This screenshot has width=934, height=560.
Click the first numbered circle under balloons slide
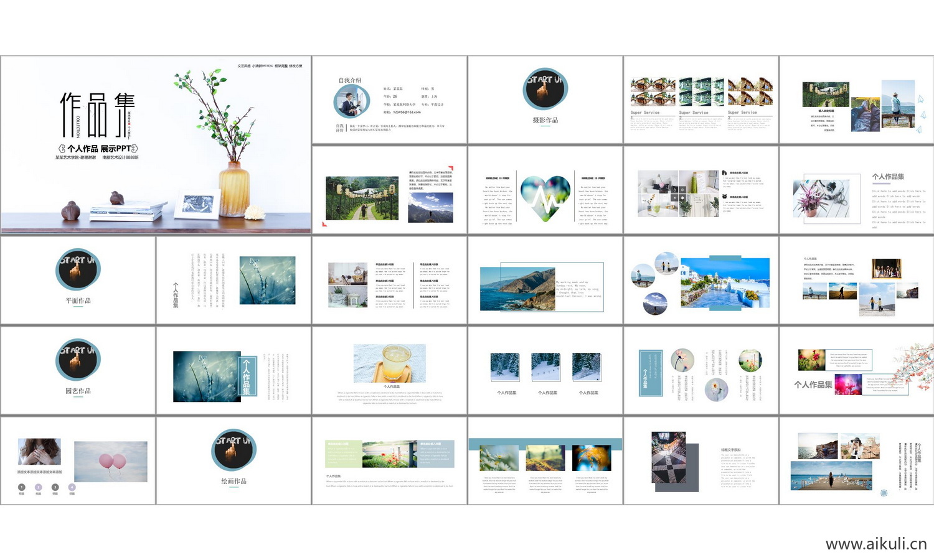(22, 488)
